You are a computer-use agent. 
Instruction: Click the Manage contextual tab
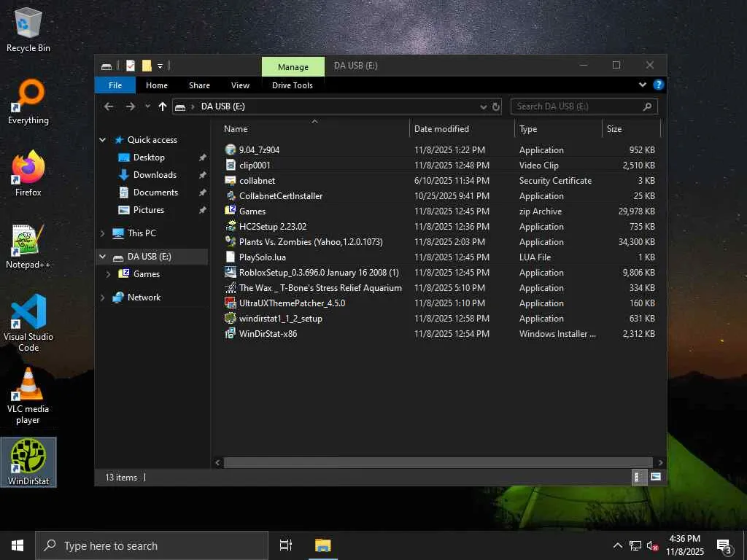point(293,67)
